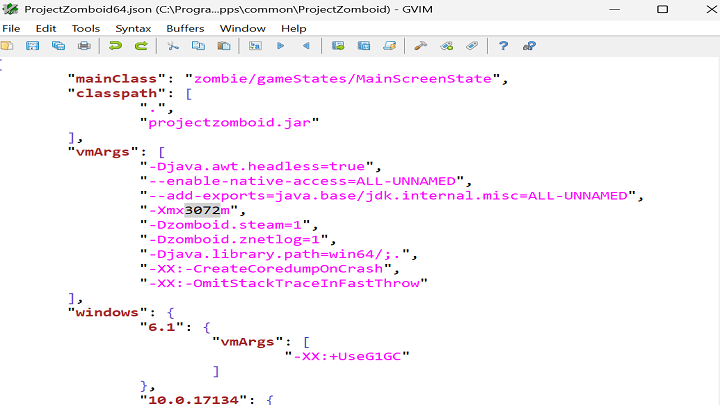
Task: Undo the last change
Action: (x=115, y=46)
